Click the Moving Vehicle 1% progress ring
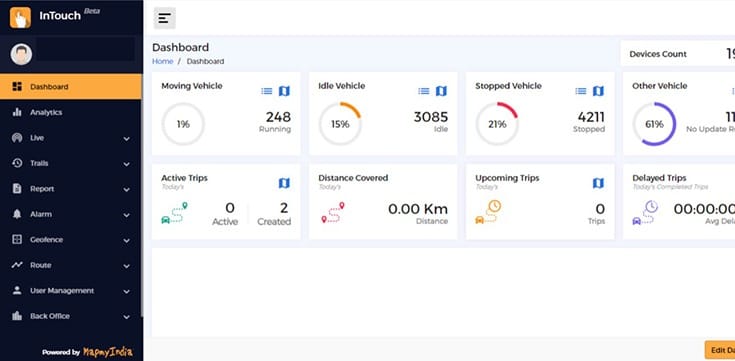 tap(183, 124)
